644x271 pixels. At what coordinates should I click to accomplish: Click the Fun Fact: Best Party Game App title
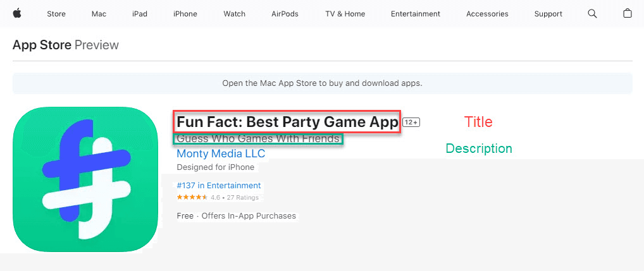coord(287,122)
